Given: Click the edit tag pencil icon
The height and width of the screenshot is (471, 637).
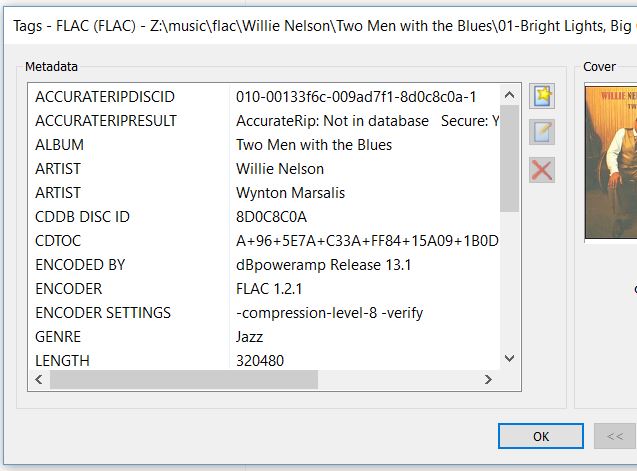Looking at the screenshot, I should [x=542, y=132].
